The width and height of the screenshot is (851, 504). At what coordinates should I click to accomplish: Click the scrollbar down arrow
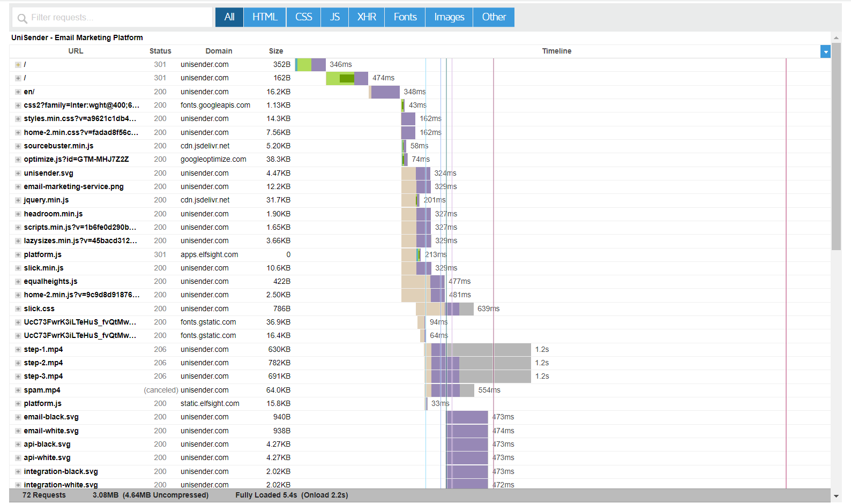tap(836, 496)
